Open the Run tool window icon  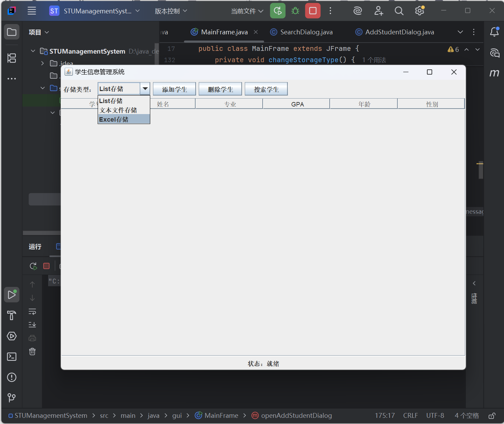(x=12, y=295)
